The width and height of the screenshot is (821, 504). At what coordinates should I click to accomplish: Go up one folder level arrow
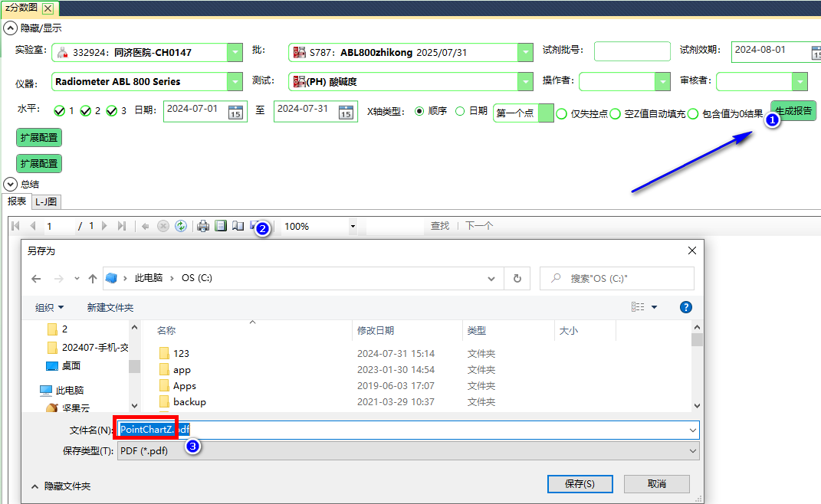93,279
